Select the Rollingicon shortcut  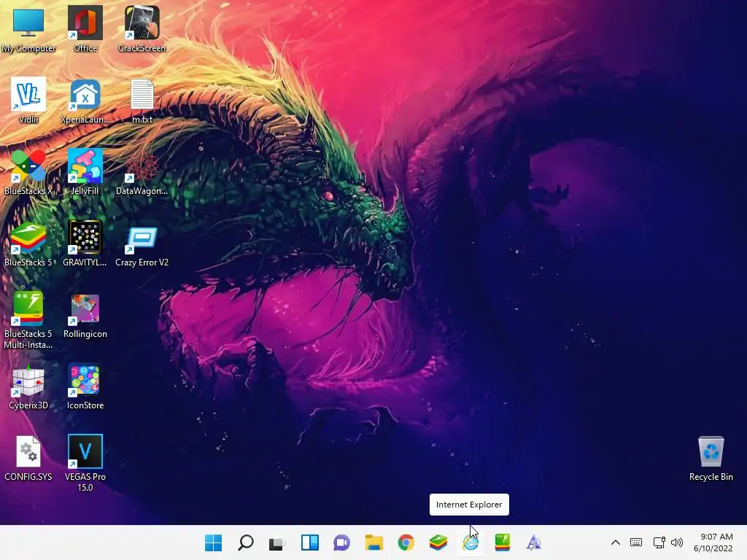[85, 315]
